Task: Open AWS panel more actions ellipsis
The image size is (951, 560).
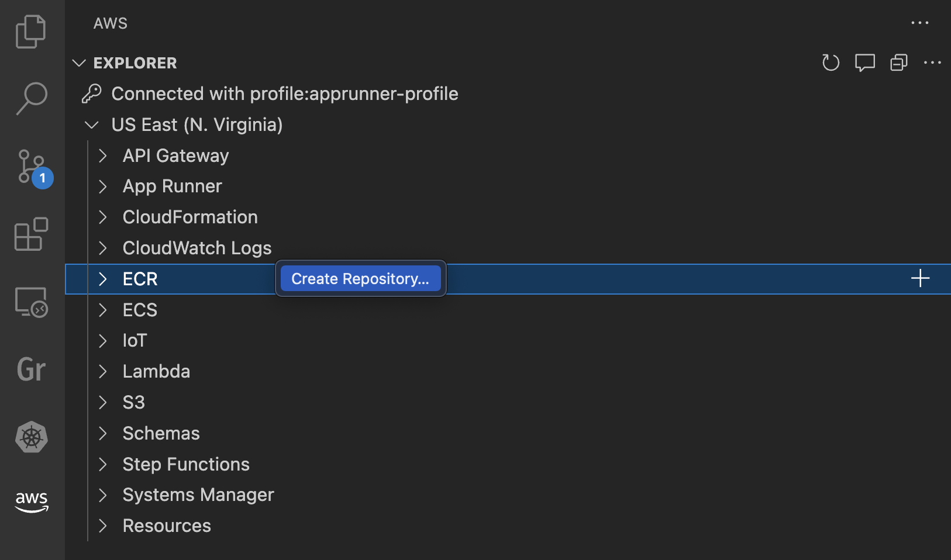Action: pos(920,23)
